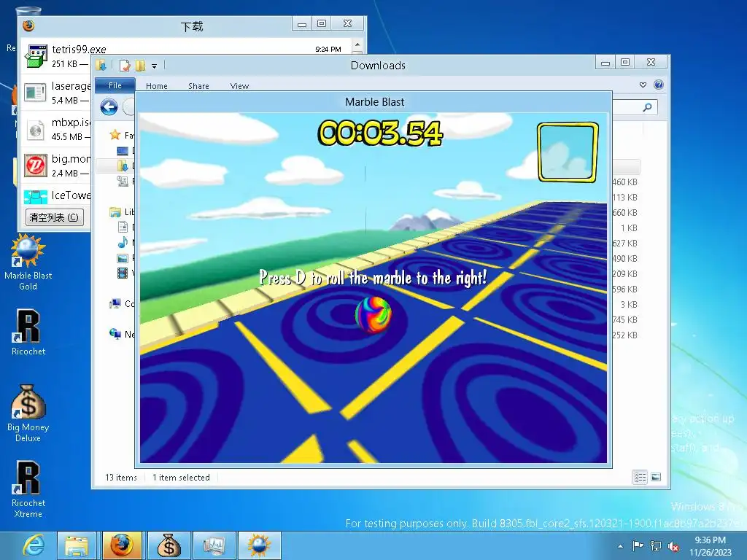Open the Task Manager taskbar button
Screen dimensions: 747x560
click(214, 545)
